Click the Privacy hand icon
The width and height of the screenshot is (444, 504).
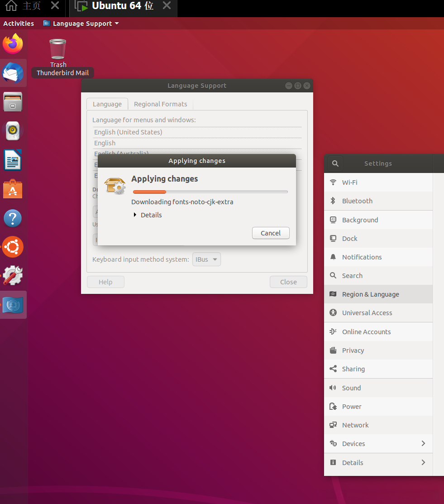(x=333, y=350)
